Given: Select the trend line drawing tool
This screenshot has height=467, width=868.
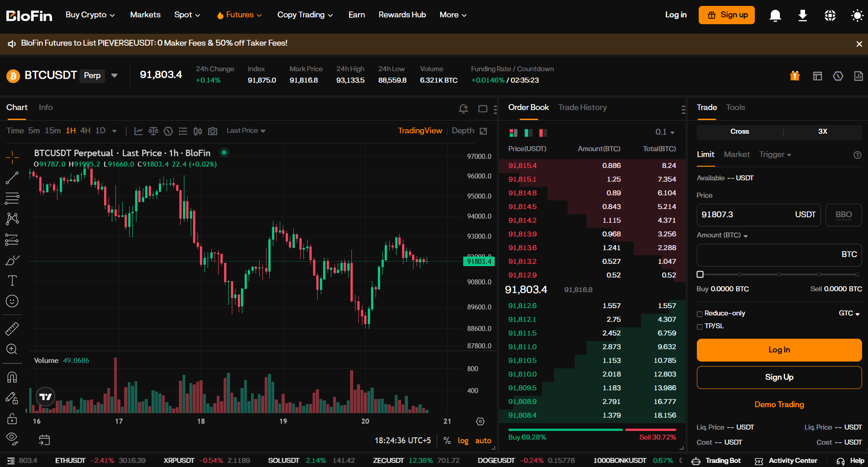Looking at the screenshot, I should click(x=12, y=178).
